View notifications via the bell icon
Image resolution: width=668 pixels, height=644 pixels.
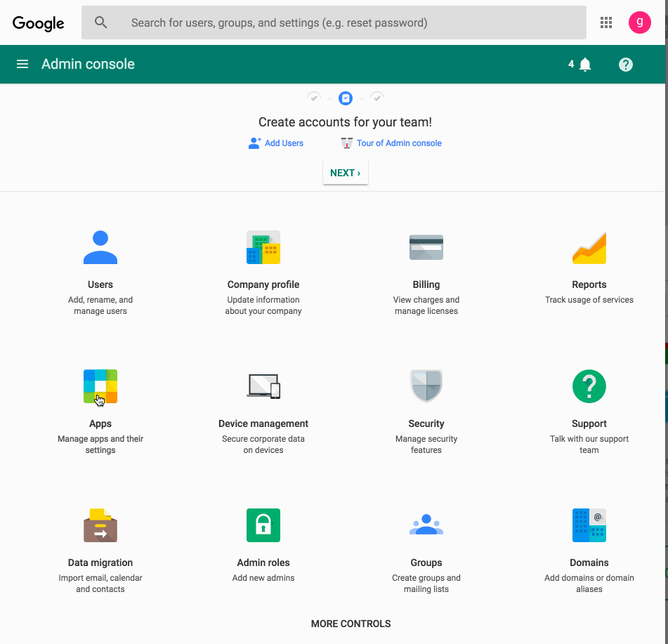[x=585, y=65]
